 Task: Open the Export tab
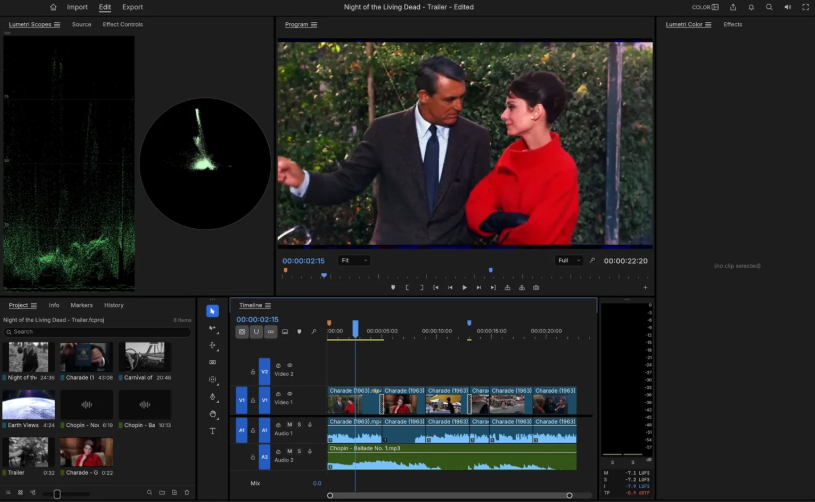[133, 7]
